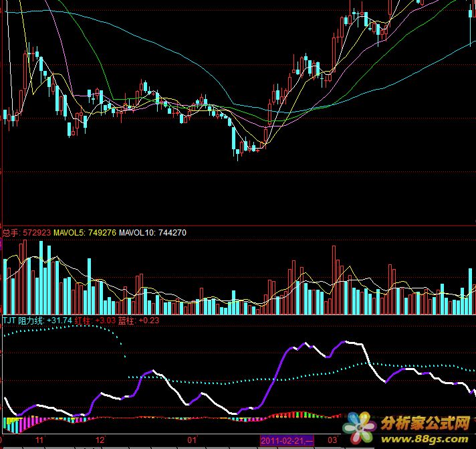This screenshot has width=476, height=449.
Task: Click the www.88gs.com website link
Action: point(425,439)
